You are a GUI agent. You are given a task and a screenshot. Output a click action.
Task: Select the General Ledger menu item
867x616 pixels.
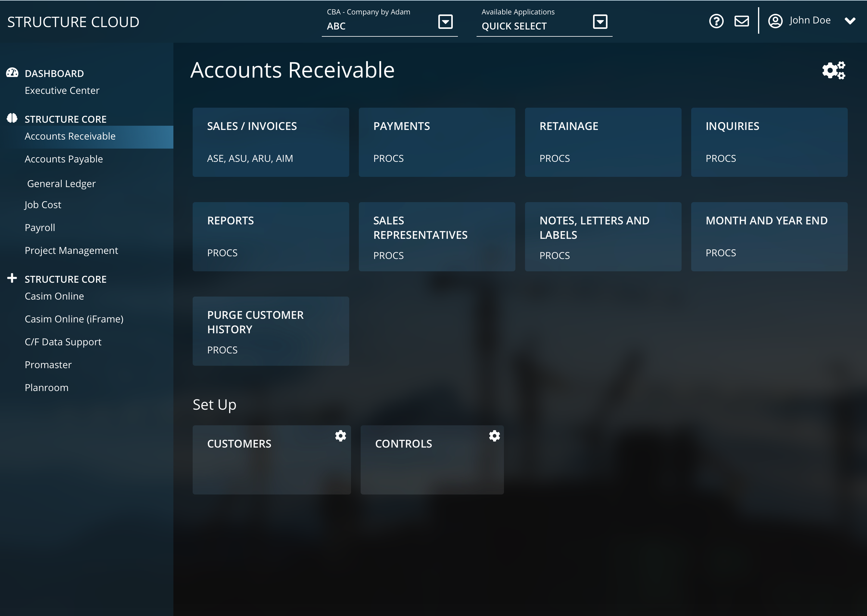(x=61, y=183)
